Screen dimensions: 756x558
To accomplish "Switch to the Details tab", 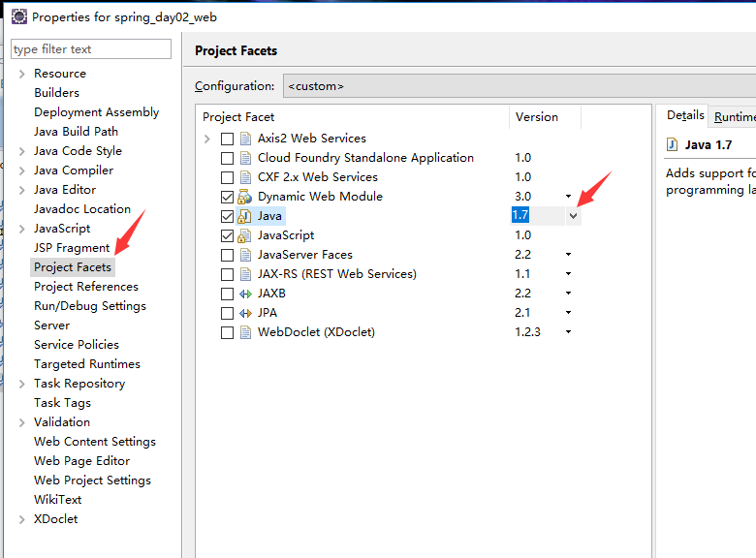I will pos(685,115).
